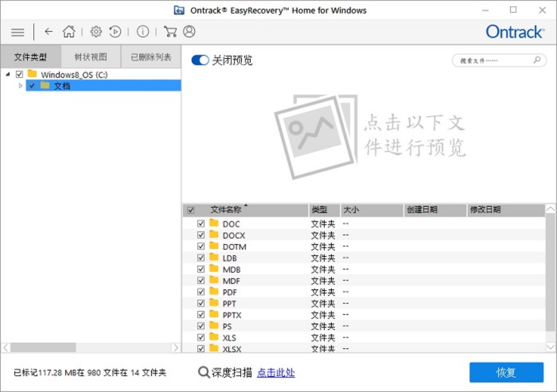Open the shopping cart icon

pos(170,32)
